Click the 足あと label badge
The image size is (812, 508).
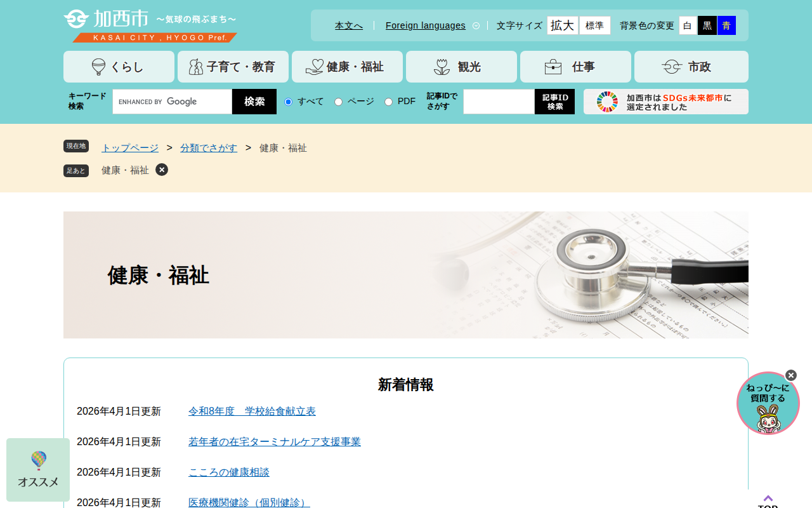click(x=76, y=170)
